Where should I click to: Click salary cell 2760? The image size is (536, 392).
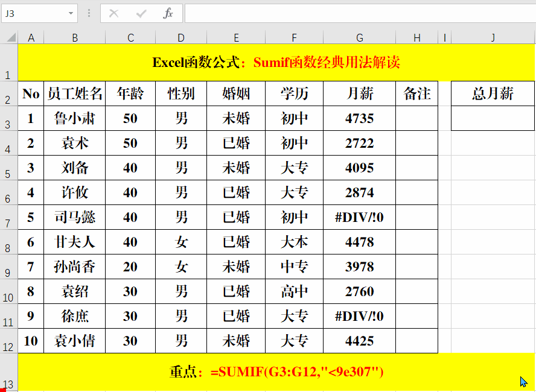point(359,291)
